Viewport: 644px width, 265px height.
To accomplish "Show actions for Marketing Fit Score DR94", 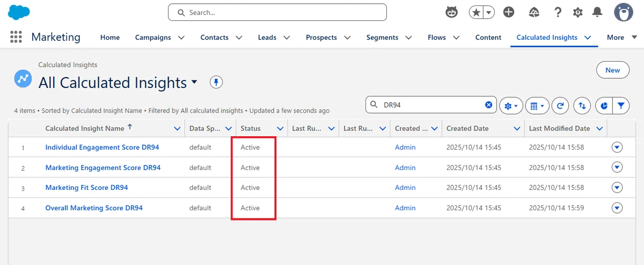I will 617,188.
